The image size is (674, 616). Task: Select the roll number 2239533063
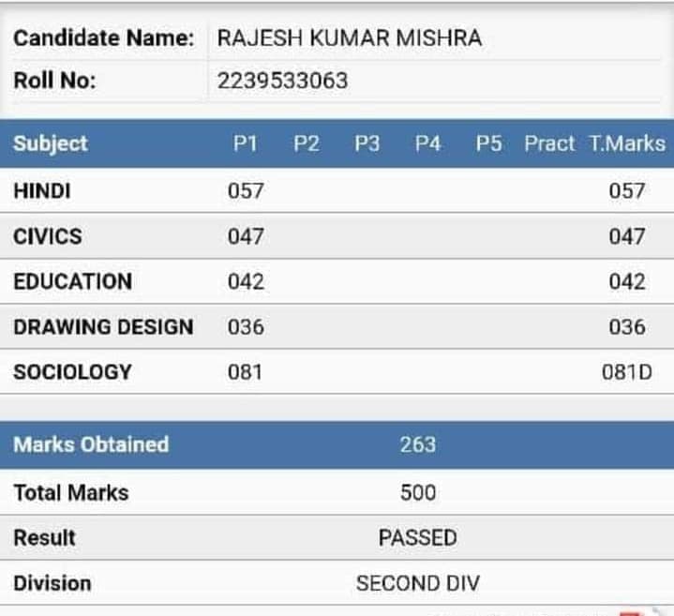tap(282, 81)
